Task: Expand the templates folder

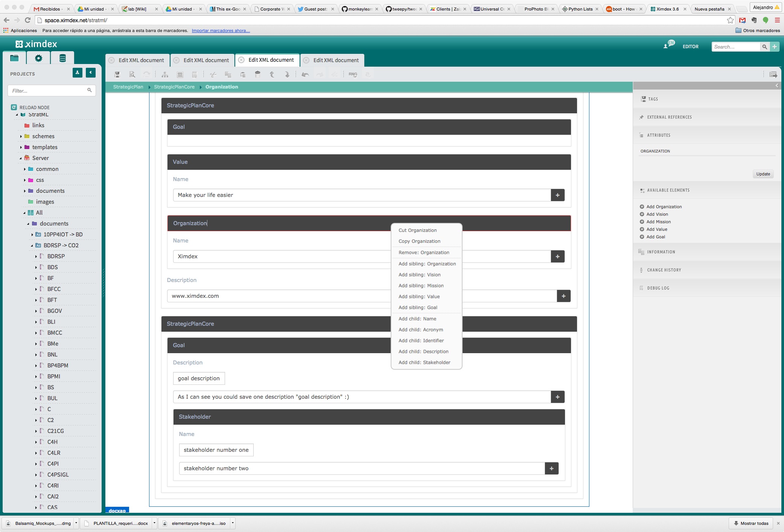Action: coord(21,147)
